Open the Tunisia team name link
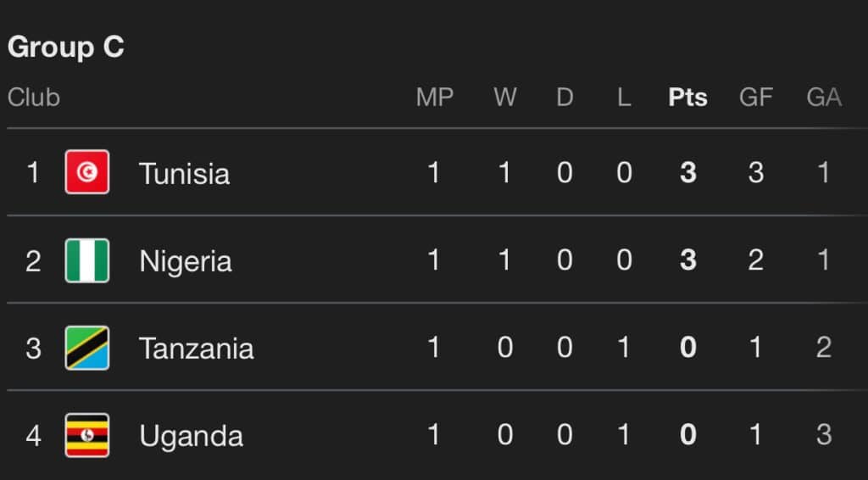This screenshot has width=868, height=480. click(184, 173)
